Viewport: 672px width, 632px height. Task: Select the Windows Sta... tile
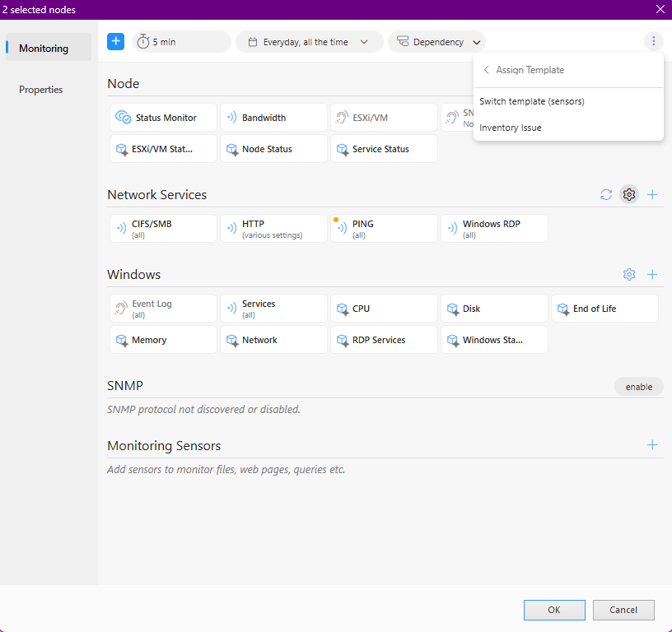[x=494, y=340]
